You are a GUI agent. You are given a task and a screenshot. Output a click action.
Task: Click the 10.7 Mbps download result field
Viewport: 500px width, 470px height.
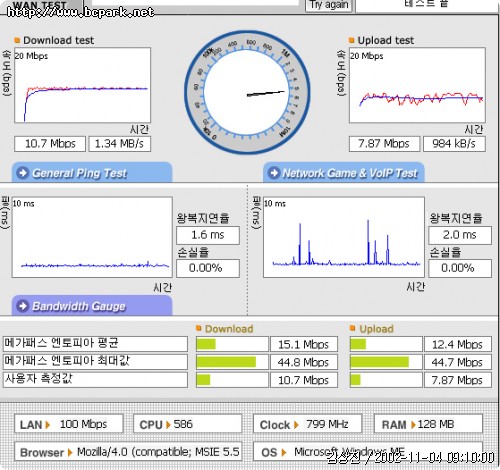(50, 144)
